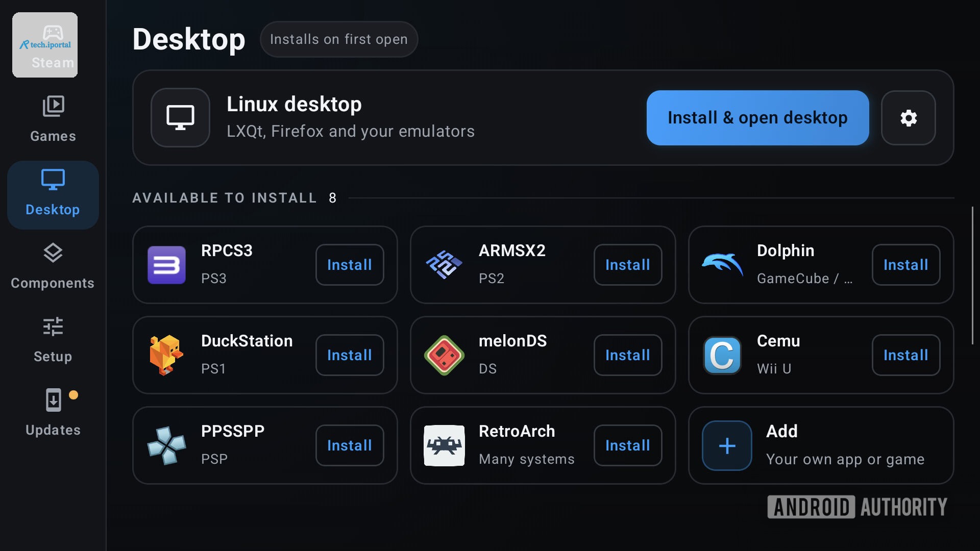This screenshot has width=980, height=551.
Task: Click Install & open desktop button
Action: point(757,118)
